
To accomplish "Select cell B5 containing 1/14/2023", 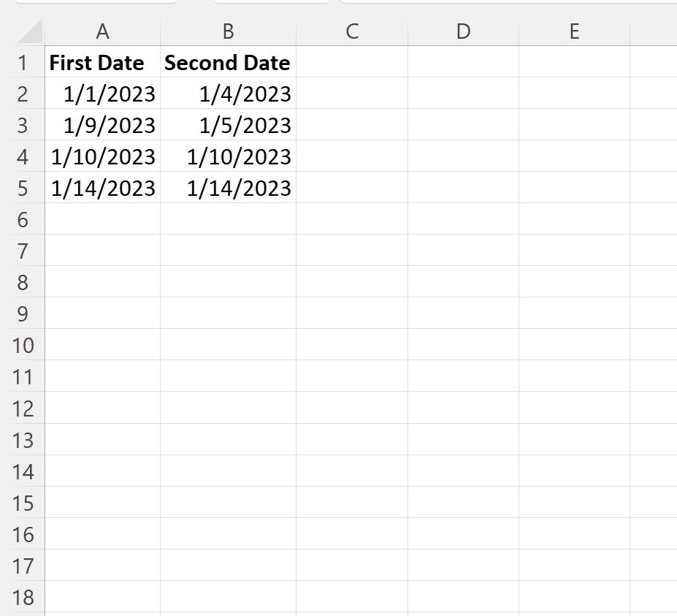I will click(x=228, y=188).
